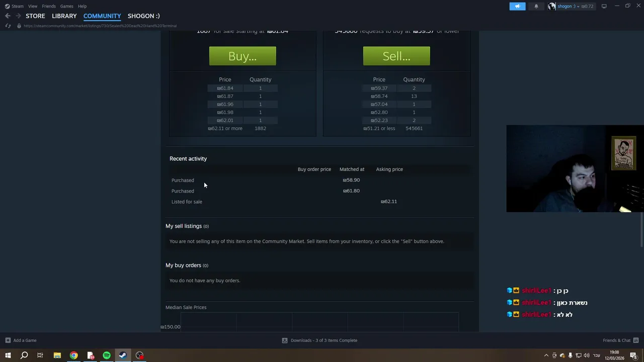Open Downloads - 3 of 3 Items Complete

pyautogui.click(x=324, y=340)
